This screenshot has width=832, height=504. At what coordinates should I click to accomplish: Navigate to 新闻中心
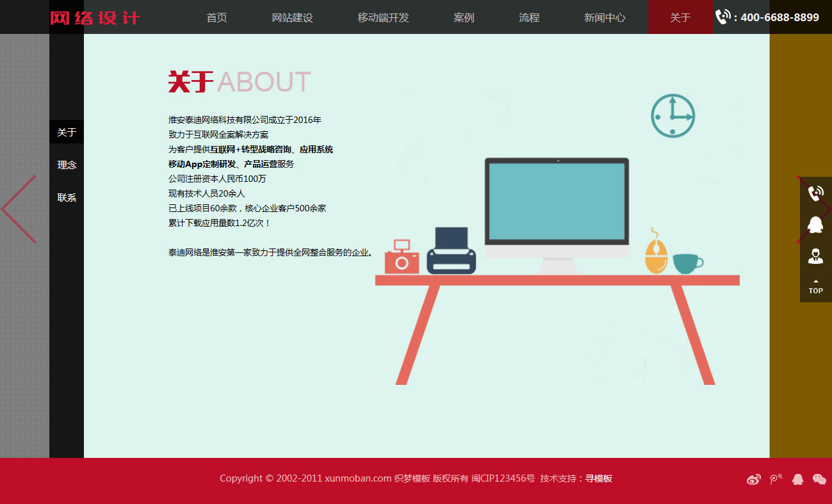(x=605, y=17)
